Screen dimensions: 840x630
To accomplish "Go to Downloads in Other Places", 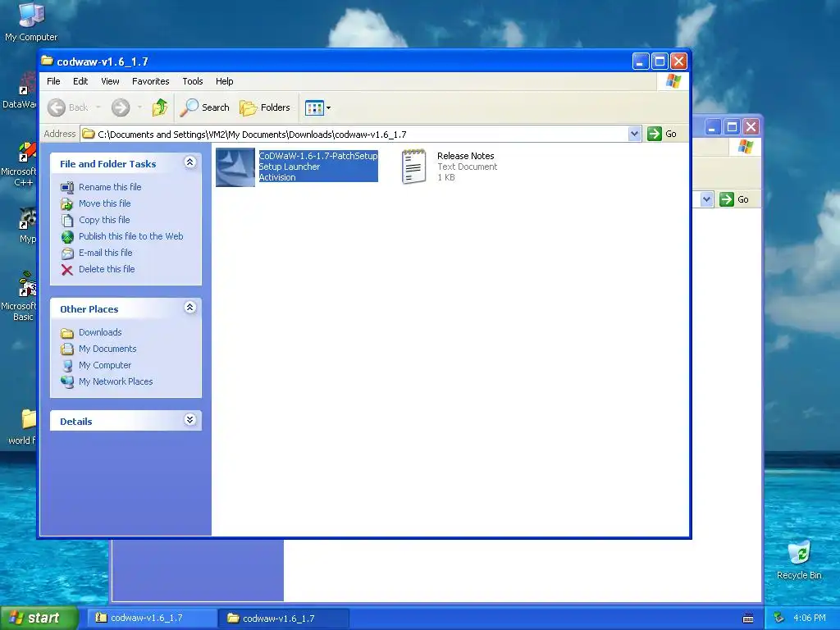I will pos(100,333).
